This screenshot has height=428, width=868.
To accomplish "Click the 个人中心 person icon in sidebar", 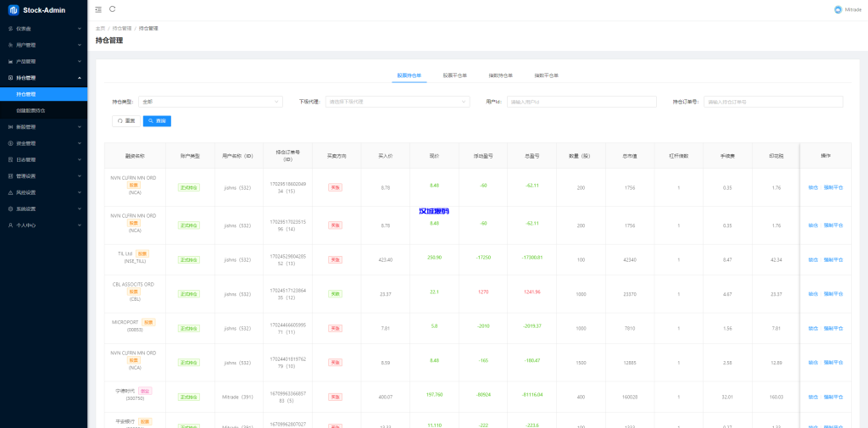I will pos(10,225).
